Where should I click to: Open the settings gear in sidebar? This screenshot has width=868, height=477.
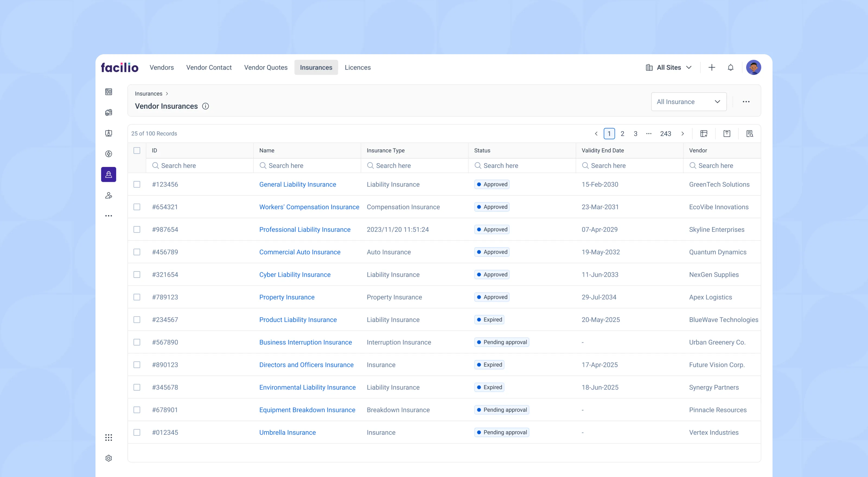108,458
